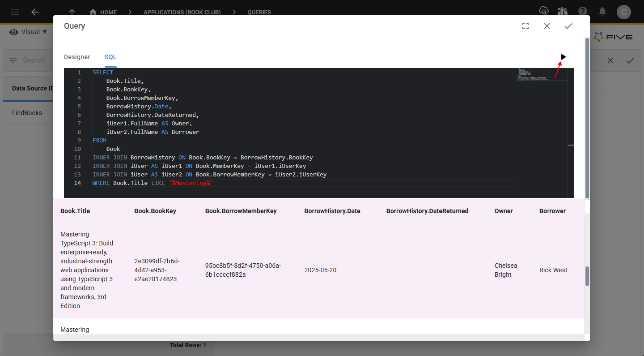Click the eye icon next to Visual
644x356 pixels.
14,32
